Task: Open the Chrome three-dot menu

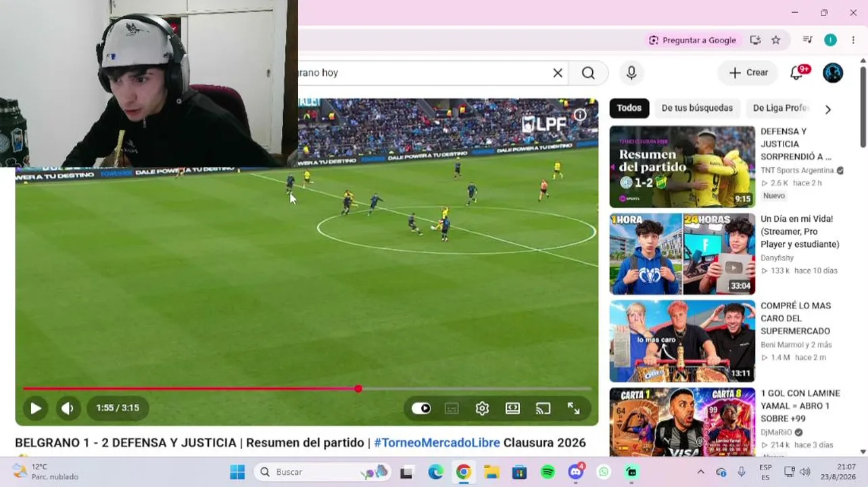Action: (853, 41)
